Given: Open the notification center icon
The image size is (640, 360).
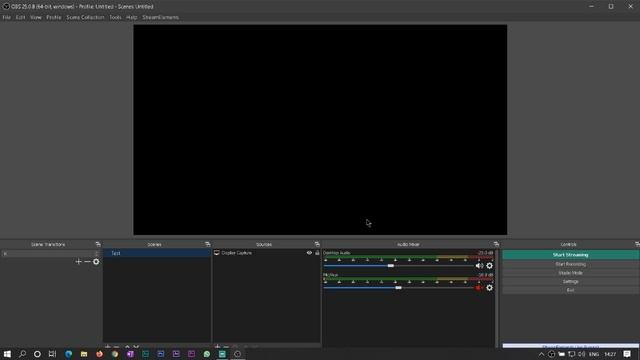Looking at the screenshot, I should point(627,354).
